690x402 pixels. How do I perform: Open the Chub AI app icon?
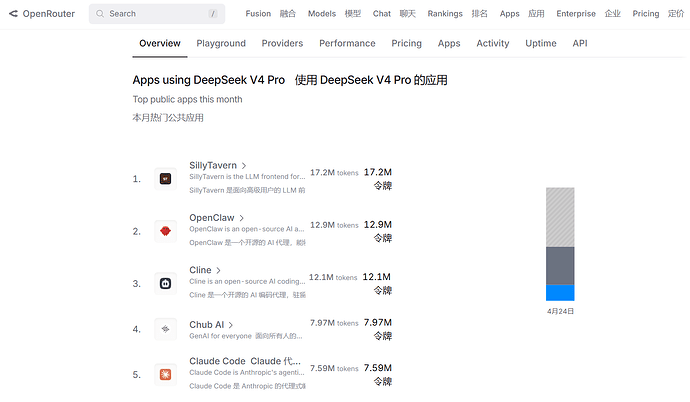coord(165,329)
